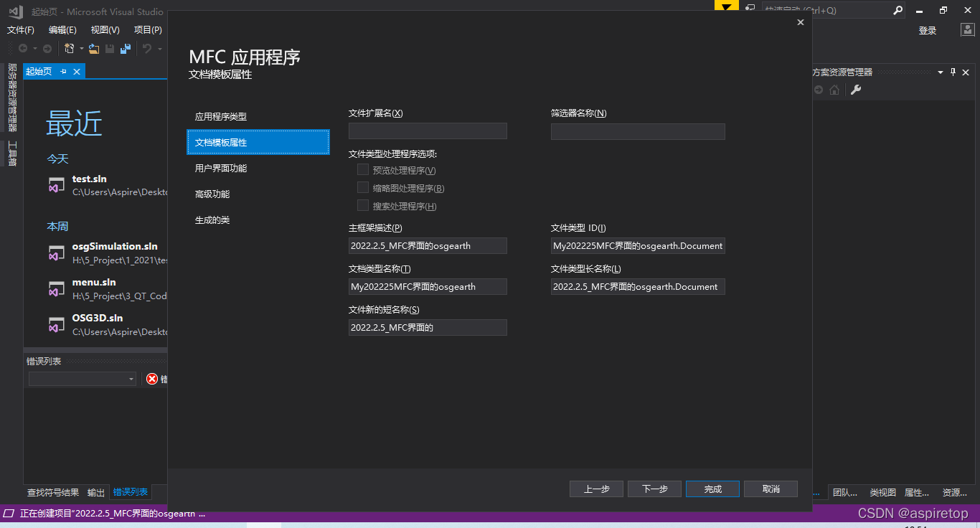This screenshot has height=528, width=980.
Task: Toggle 缩略图处理程序 checkbox
Action: (363, 188)
